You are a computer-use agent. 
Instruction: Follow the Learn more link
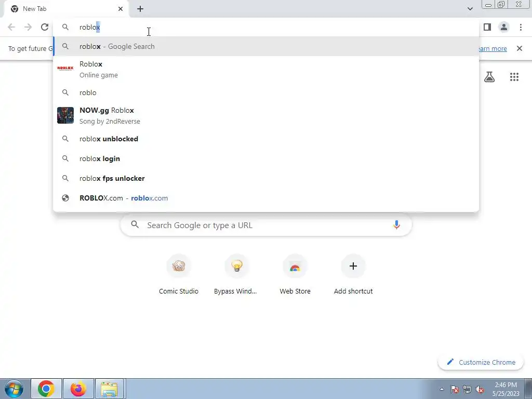click(492, 48)
